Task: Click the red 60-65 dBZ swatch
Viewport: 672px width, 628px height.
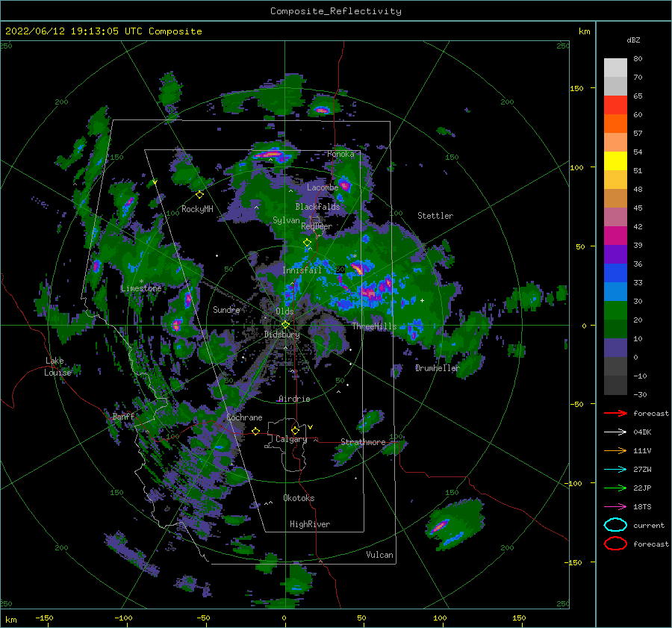Action: (615, 105)
